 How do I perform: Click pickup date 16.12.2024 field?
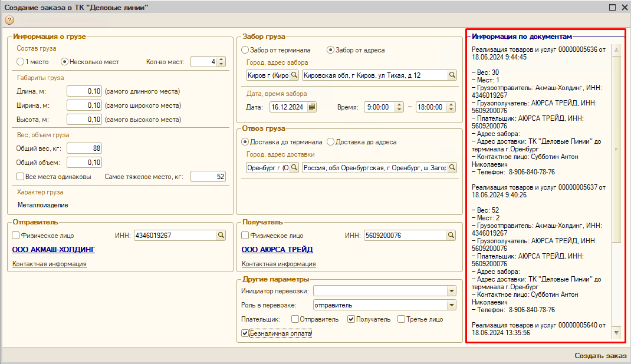[x=288, y=107]
